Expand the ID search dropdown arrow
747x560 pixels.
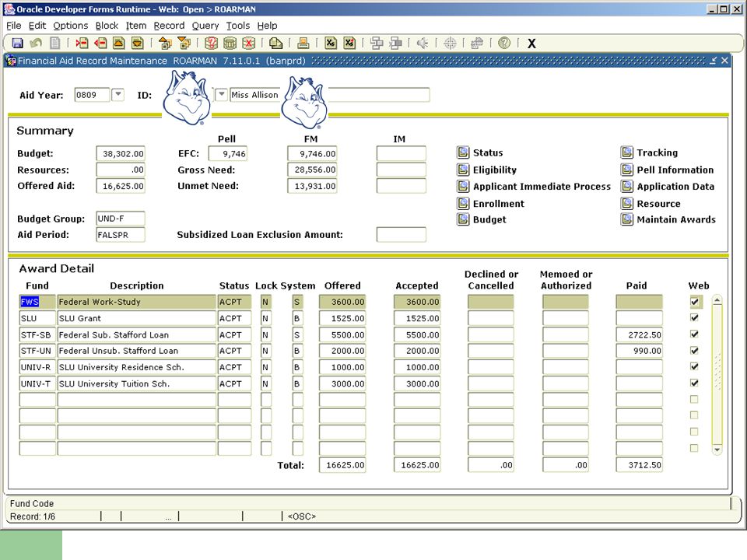click(221, 94)
